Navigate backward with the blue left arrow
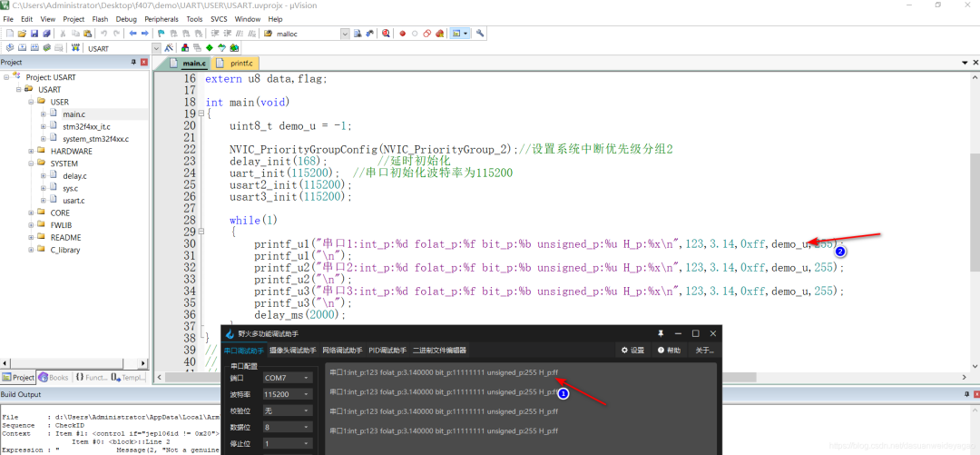Viewport: 980px width, 455px height. coord(133,34)
